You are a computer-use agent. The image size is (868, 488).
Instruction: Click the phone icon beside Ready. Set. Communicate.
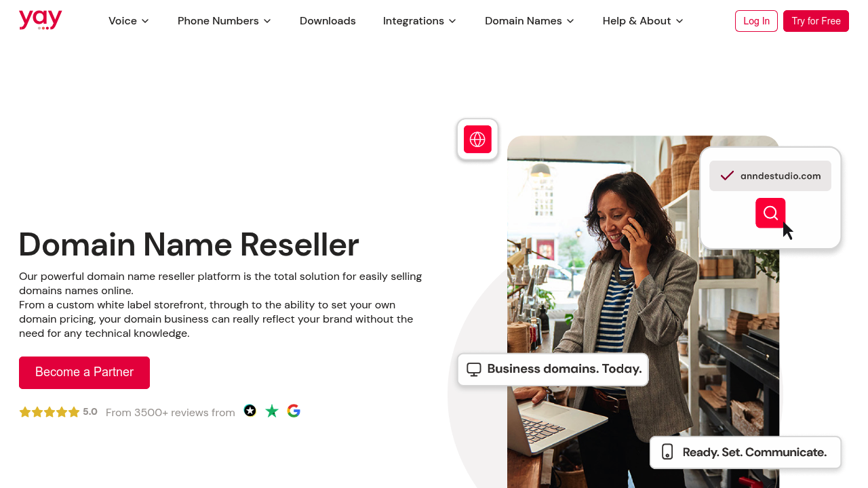pos(667,452)
